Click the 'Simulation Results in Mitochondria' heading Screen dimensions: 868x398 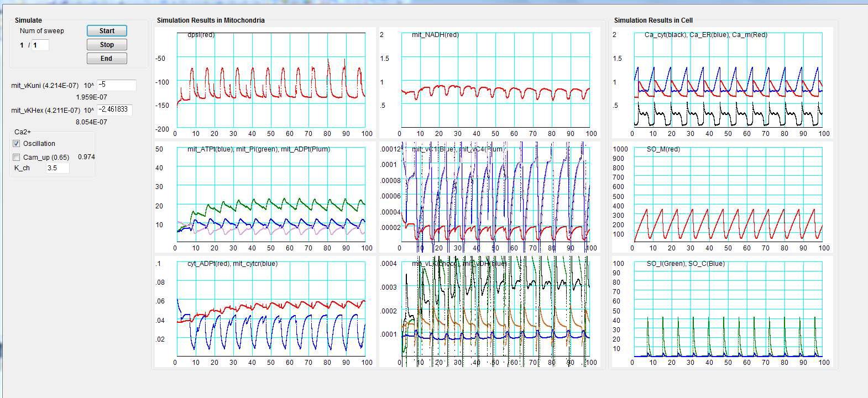point(211,20)
